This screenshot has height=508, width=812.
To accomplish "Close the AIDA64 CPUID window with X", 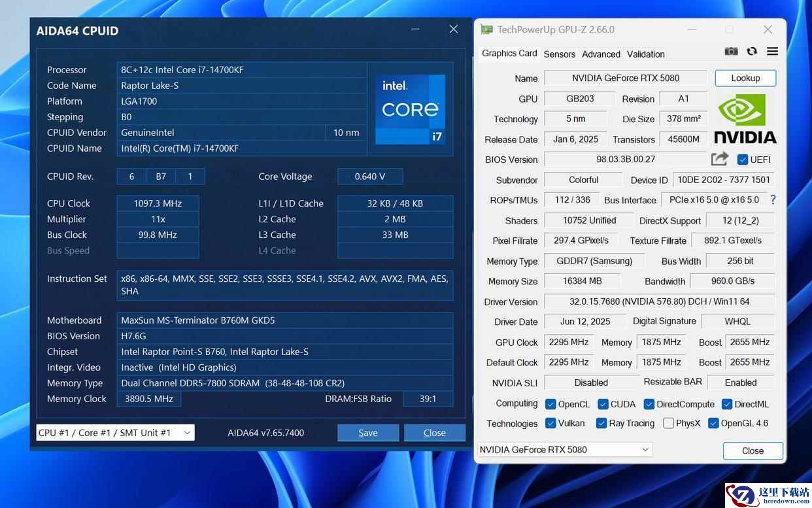I will [x=454, y=29].
